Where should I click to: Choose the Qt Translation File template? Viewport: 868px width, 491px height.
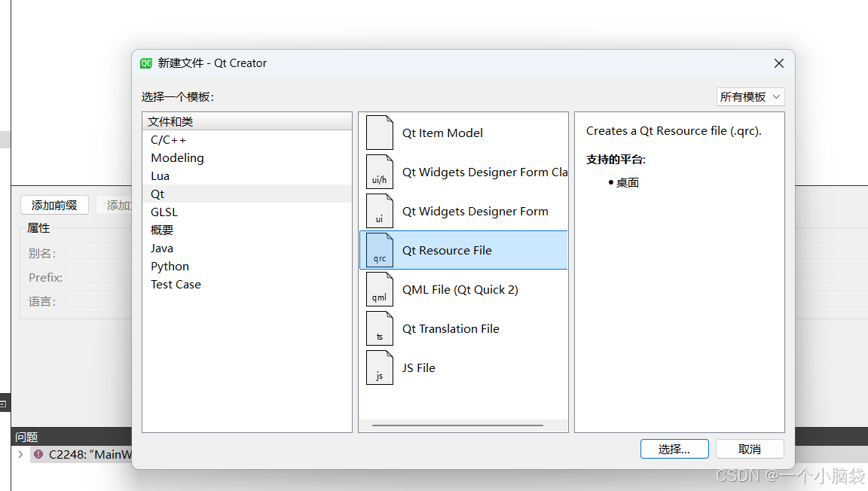464,329
